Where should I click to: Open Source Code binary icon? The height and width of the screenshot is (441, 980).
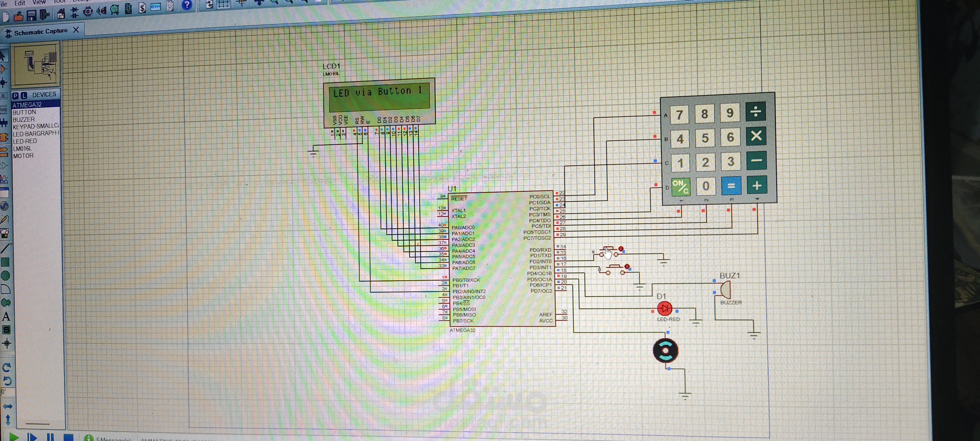pyautogui.click(x=156, y=7)
